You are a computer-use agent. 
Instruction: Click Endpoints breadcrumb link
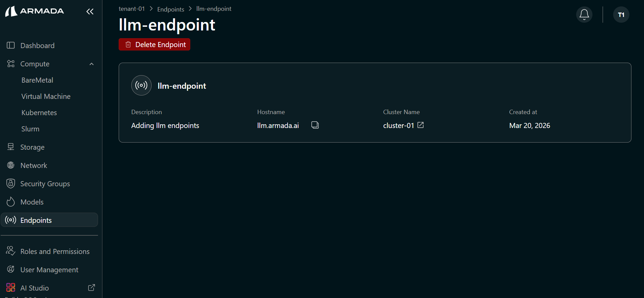tap(171, 9)
